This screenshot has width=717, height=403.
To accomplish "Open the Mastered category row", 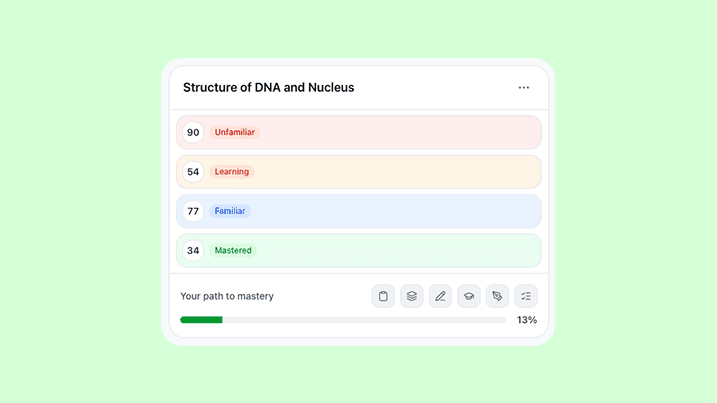I will point(400,251).
